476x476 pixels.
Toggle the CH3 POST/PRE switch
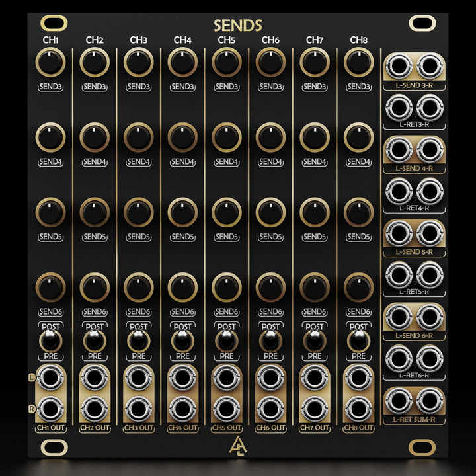138,340
